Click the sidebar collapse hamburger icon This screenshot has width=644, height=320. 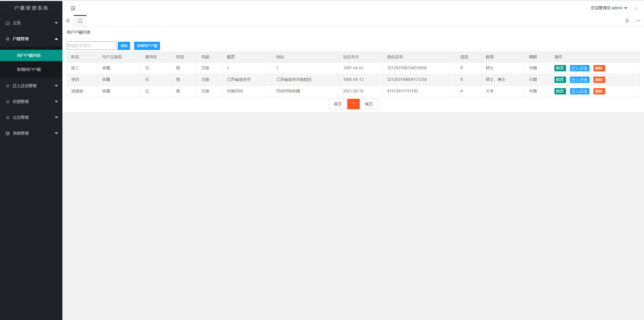pos(73,8)
